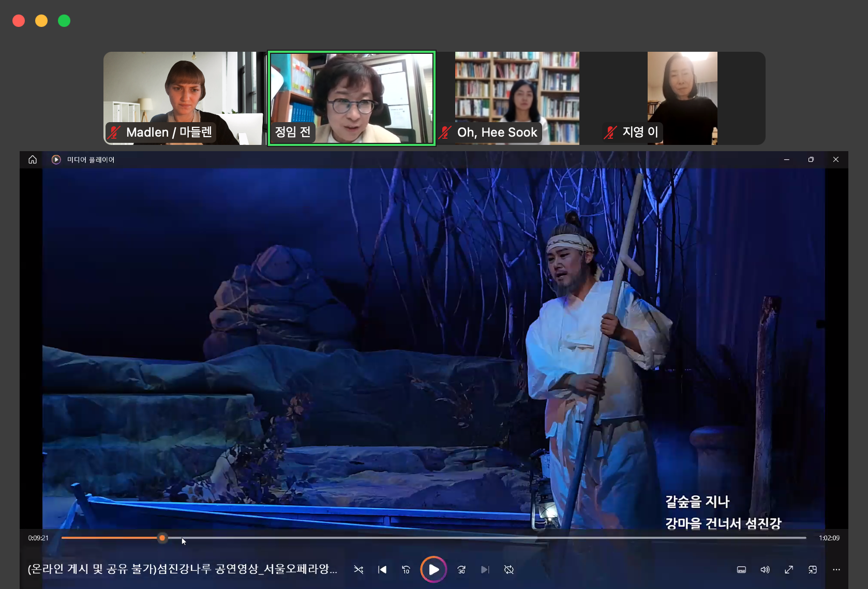868x589 pixels.
Task: Click the muted mic icon on 지영 이
Action: click(610, 132)
